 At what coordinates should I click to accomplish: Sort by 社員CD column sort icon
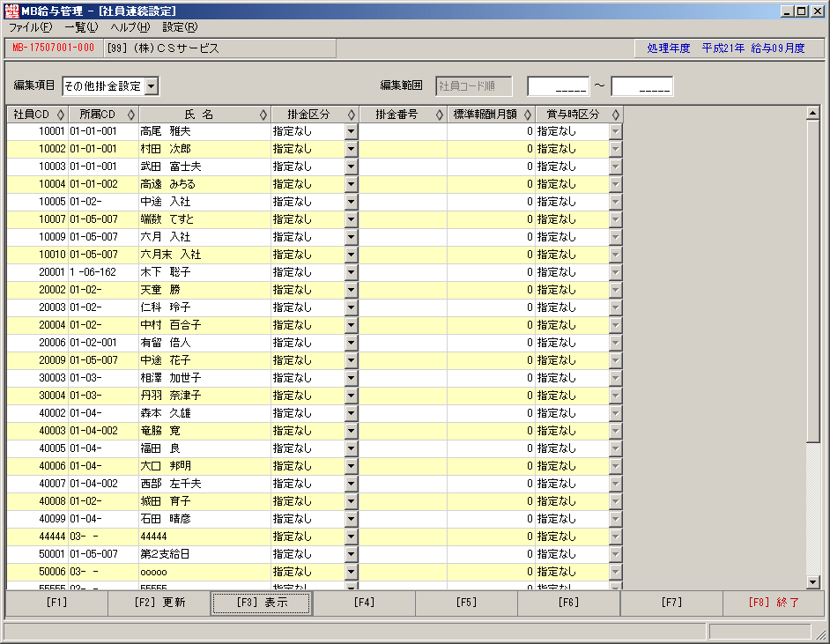60,115
